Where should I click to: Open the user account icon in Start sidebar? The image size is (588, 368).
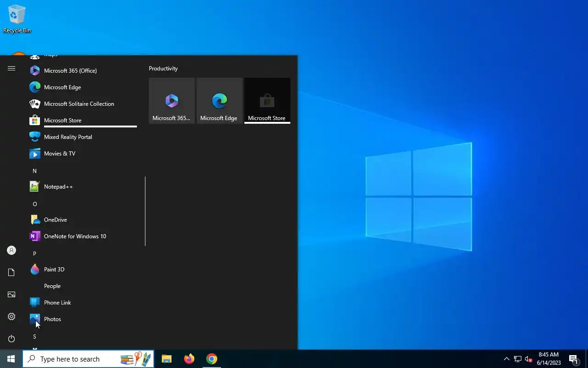(x=11, y=250)
